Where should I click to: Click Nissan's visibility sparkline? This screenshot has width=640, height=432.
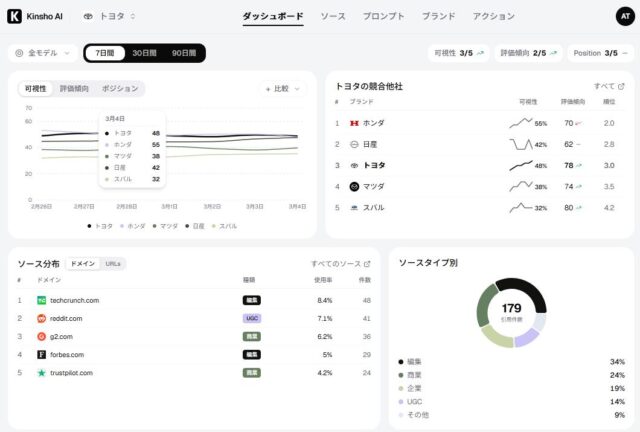(x=521, y=144)
